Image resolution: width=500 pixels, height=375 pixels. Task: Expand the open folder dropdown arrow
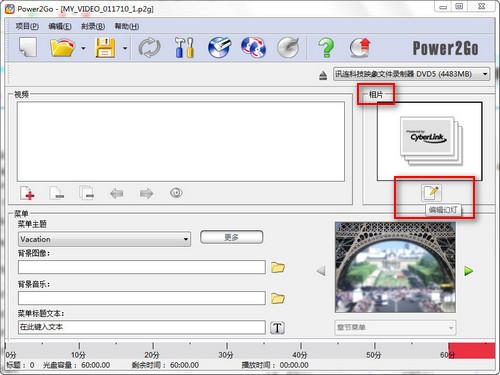[83, 48]
